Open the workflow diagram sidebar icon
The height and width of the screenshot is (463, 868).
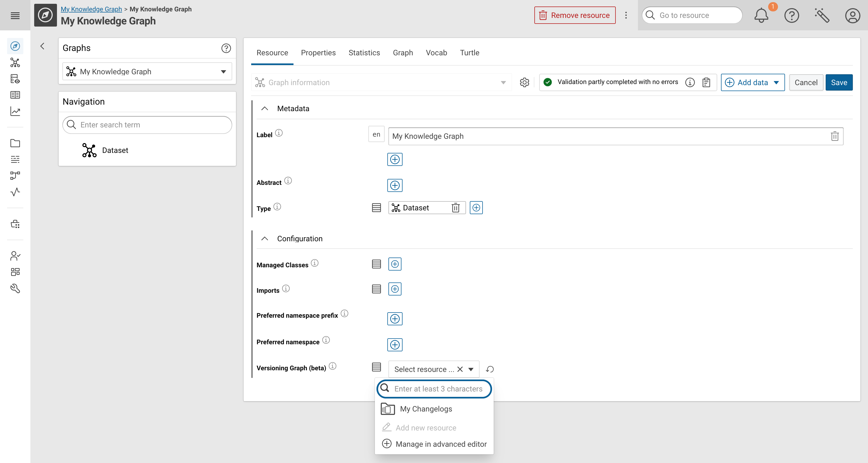tap(15, 175)
